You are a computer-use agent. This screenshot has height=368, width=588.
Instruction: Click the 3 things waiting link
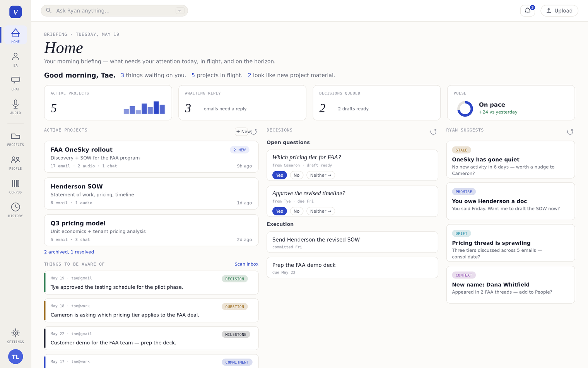click(153, 75)
